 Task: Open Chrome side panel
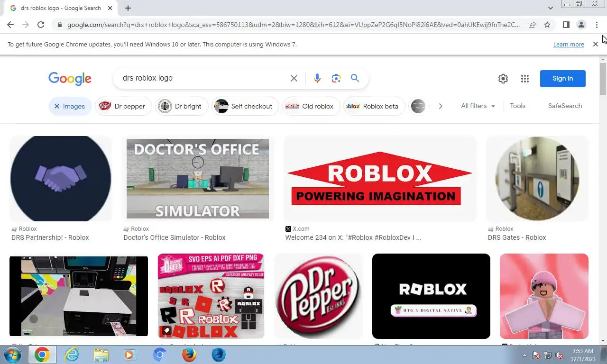[x=566, y=25]
